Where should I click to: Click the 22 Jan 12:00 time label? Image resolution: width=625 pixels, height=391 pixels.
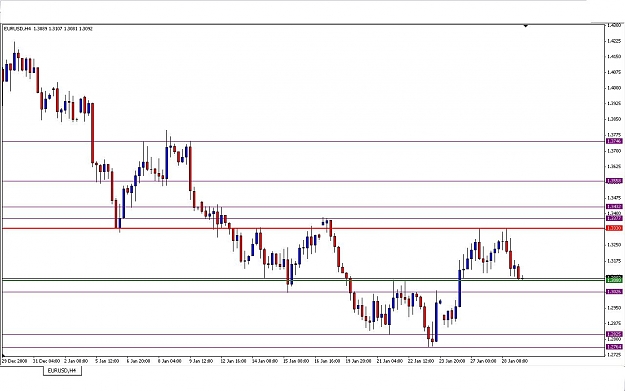click(x=421, y=361)
